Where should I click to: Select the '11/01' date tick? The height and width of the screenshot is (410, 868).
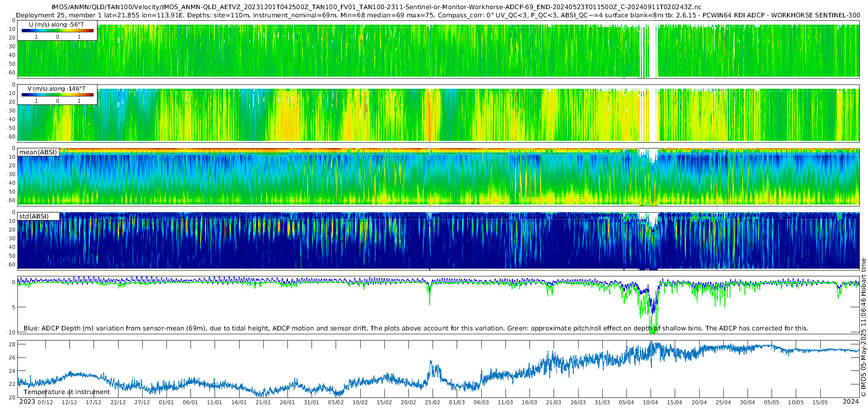[215, 403]
